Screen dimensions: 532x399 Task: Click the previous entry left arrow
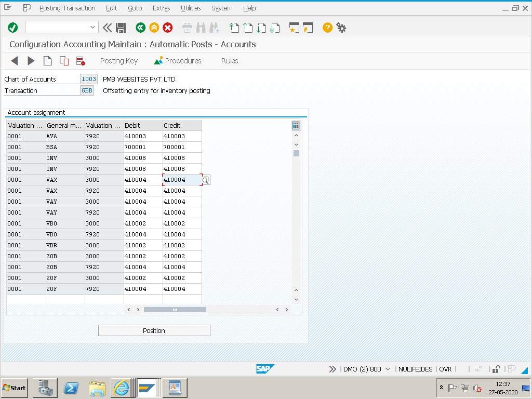pyautogui.click(x=14, y=61)
